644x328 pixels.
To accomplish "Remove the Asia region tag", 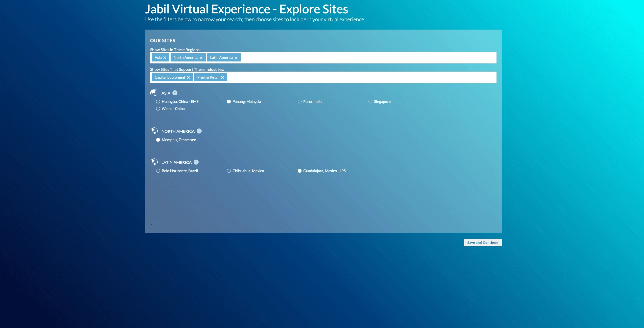I will 165,58.
